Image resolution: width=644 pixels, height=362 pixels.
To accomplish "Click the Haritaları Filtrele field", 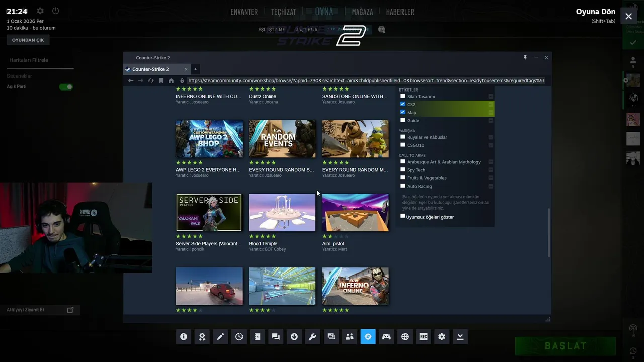I will point(41,60).
